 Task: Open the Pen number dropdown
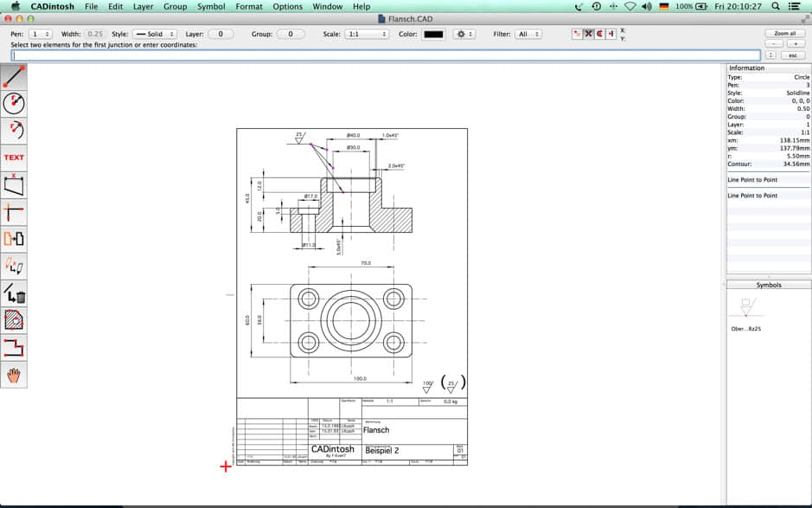(x=42, y=34)
